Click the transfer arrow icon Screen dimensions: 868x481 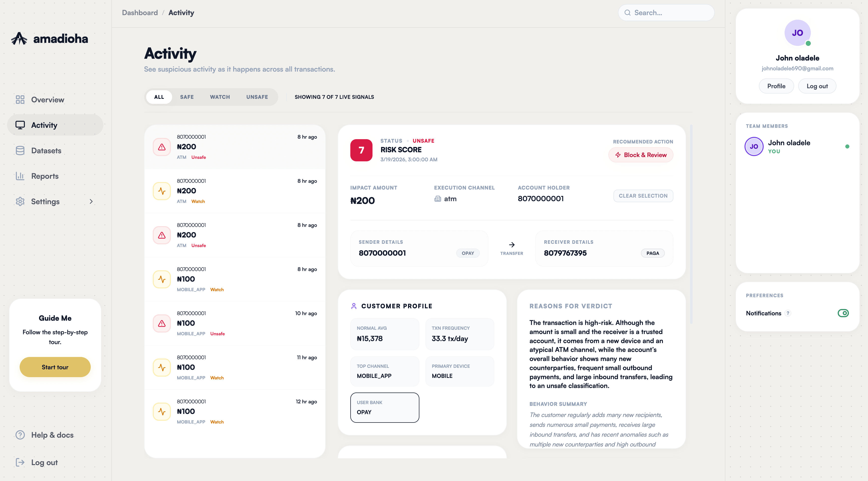click(512, 245)
